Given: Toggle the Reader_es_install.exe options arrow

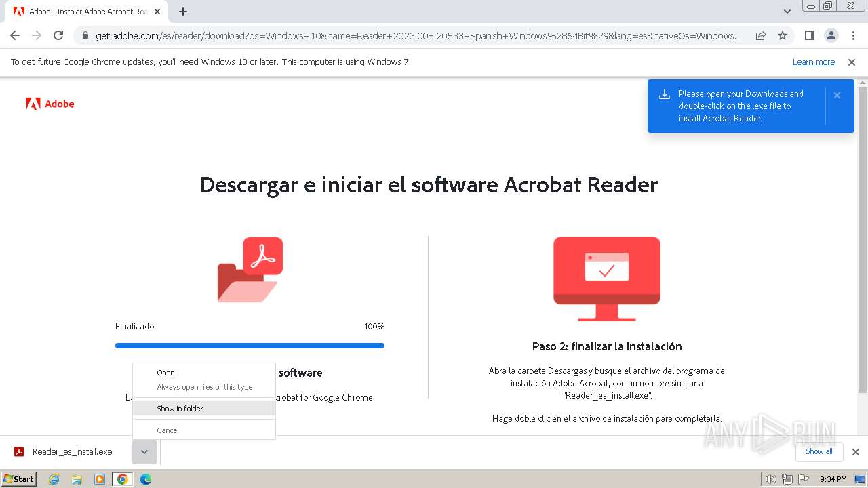Looking at the screenshot, I should [144, 452].
